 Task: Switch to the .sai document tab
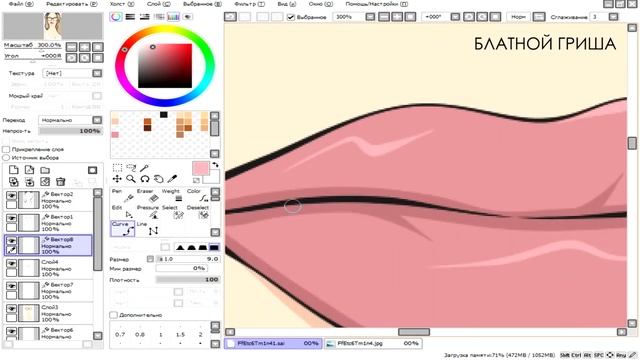click(273, 343)
